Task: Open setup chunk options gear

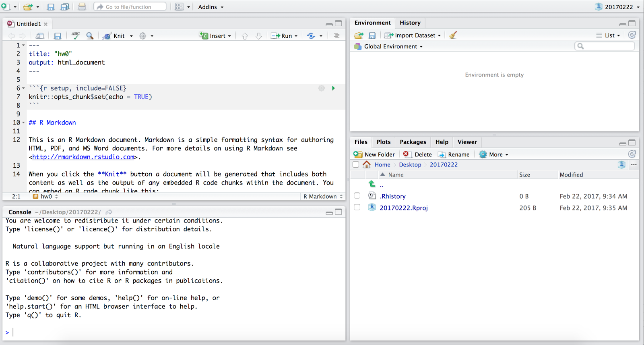Action: click(x=321, y=88)
